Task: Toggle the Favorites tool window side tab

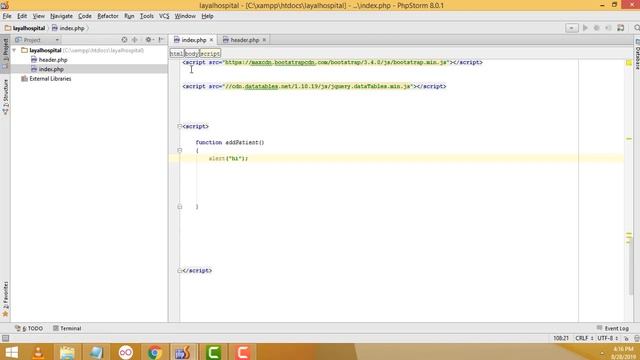Action: click(x=5, y=299)
